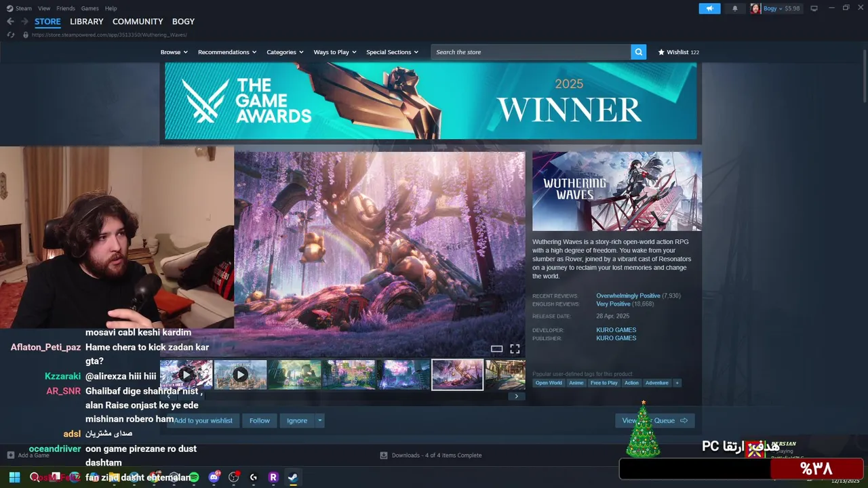This screenshot has height=488, width=868.
Task: Reload the page with refresh icon
Action: [x=10, y=35]
